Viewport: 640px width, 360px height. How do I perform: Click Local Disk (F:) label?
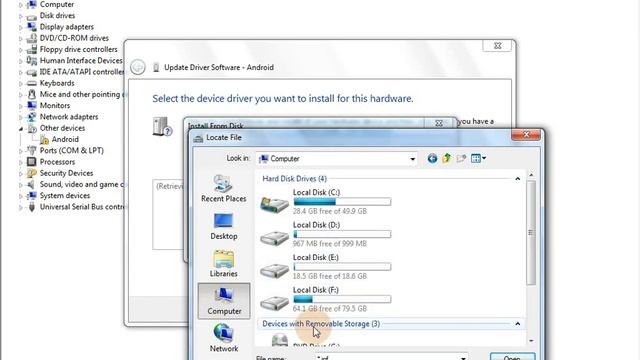(316, 290)
